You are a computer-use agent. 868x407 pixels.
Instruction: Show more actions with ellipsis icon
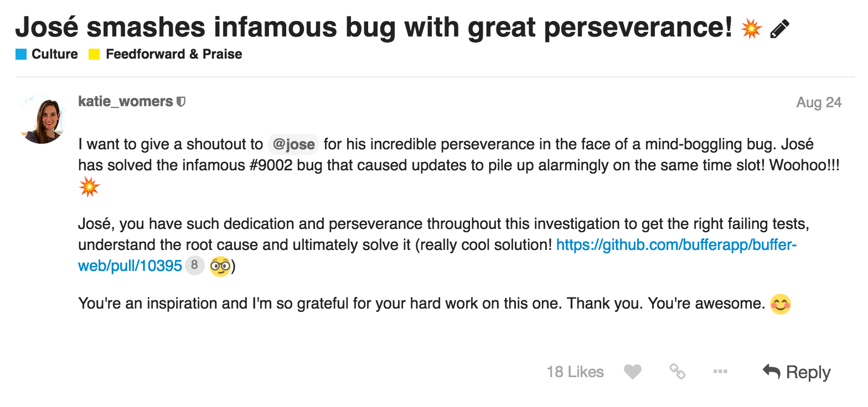(x=720, y=372)
